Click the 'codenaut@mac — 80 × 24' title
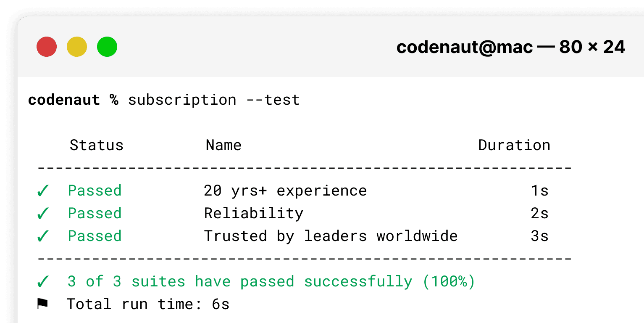This screenshot has width=644, height=323. (510, 47)
